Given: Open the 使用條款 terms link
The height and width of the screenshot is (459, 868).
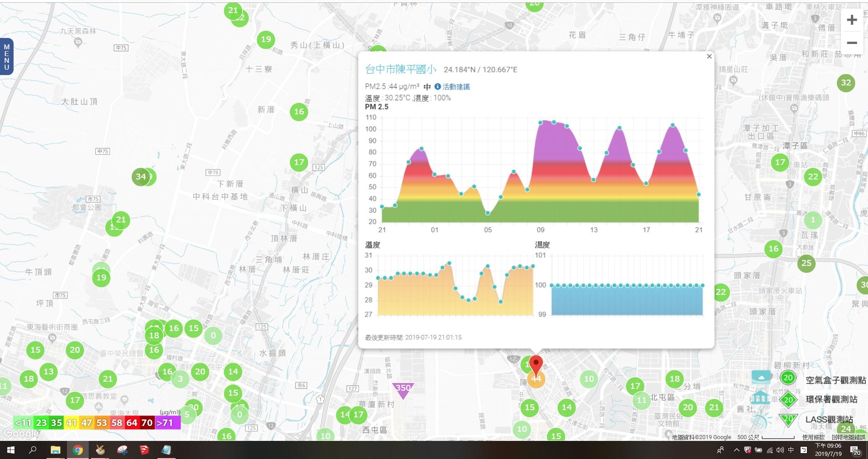Looking at the screenshot, I should pyautogui.click(x=813, y=437).
